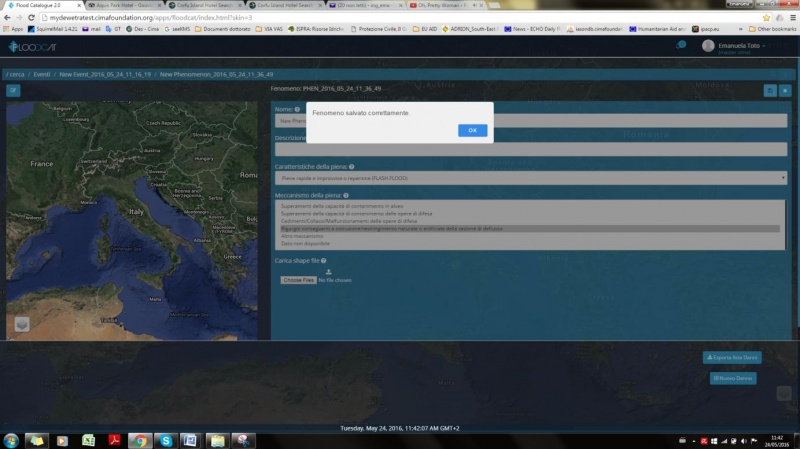The height and width of the screenshot is (449, 800).
Task: Click the edit icon above the map
Action: tap(13, 90)
